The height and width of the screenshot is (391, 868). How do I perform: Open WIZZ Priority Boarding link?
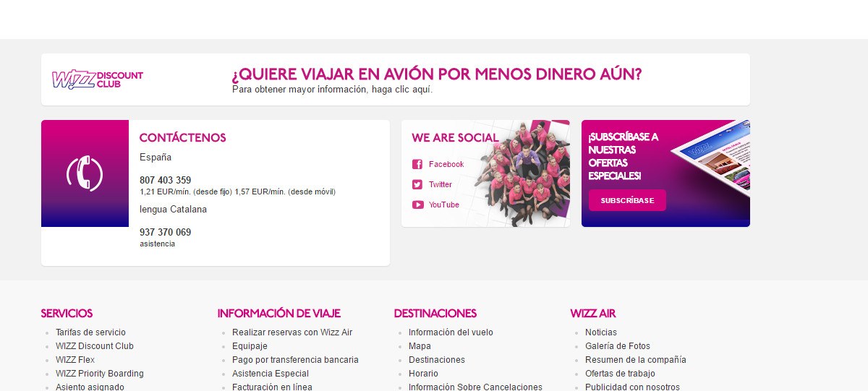[100, 374]
